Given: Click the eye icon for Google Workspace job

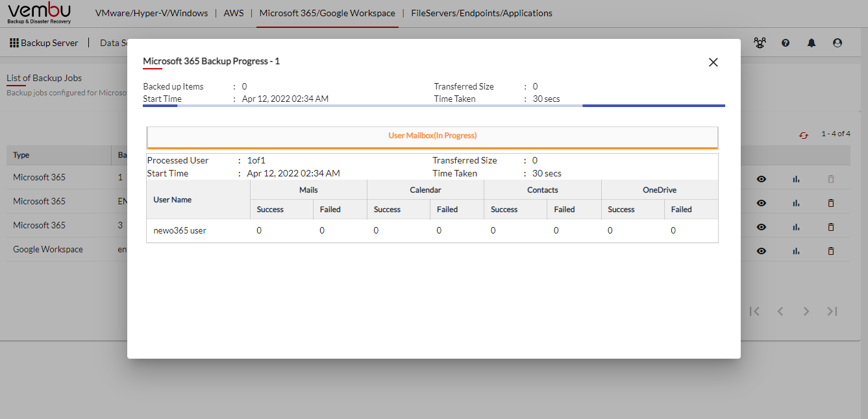Looking at the screenshot, I should 762,251.
